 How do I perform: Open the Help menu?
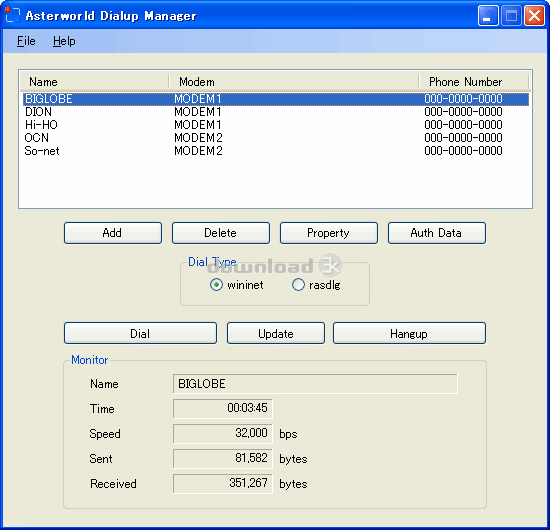[x=64, y=41]
